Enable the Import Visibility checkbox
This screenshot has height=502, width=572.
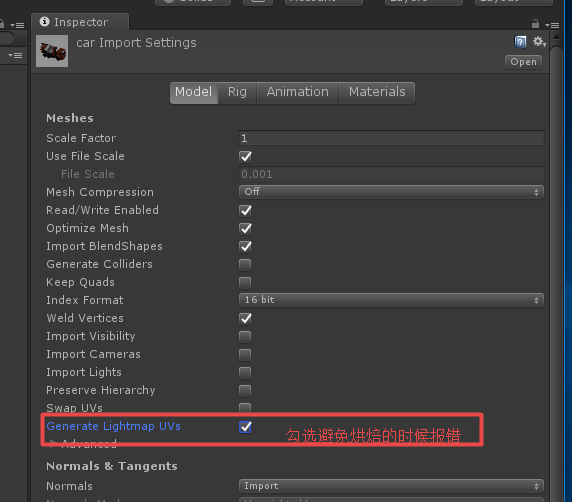tap(245, 336)
